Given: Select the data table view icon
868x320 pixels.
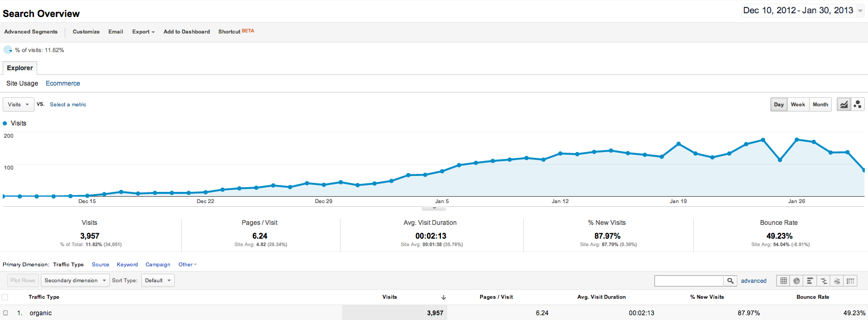Looking at the screenshot, I should [784, 281].
